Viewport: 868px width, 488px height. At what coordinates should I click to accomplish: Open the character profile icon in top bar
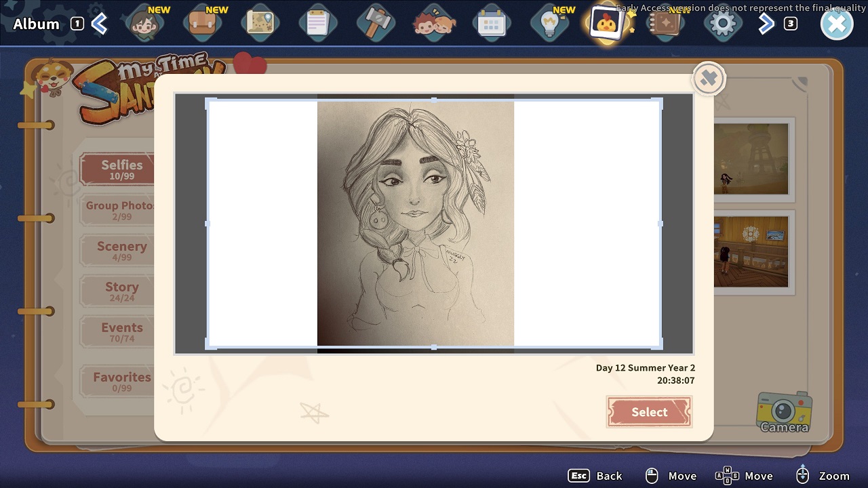144,24
